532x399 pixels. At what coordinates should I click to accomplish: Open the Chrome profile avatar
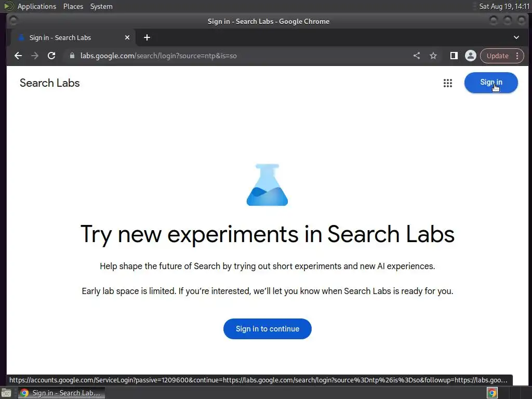pyautogui.click(x=470, y=56)
